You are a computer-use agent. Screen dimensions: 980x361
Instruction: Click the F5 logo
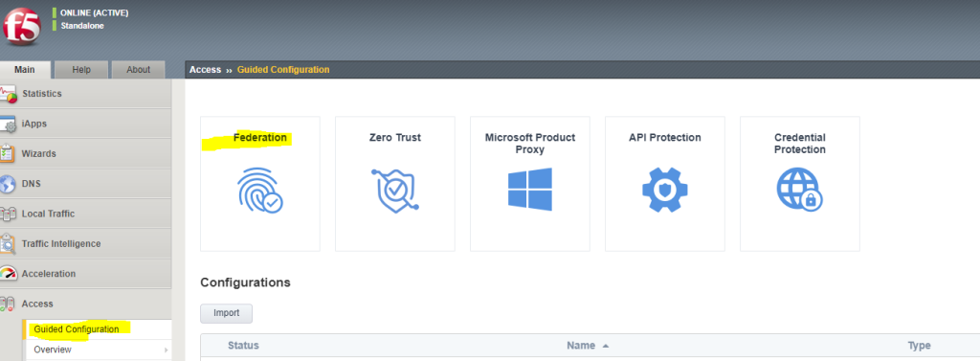pyautogui.click(x=22, y=28)
